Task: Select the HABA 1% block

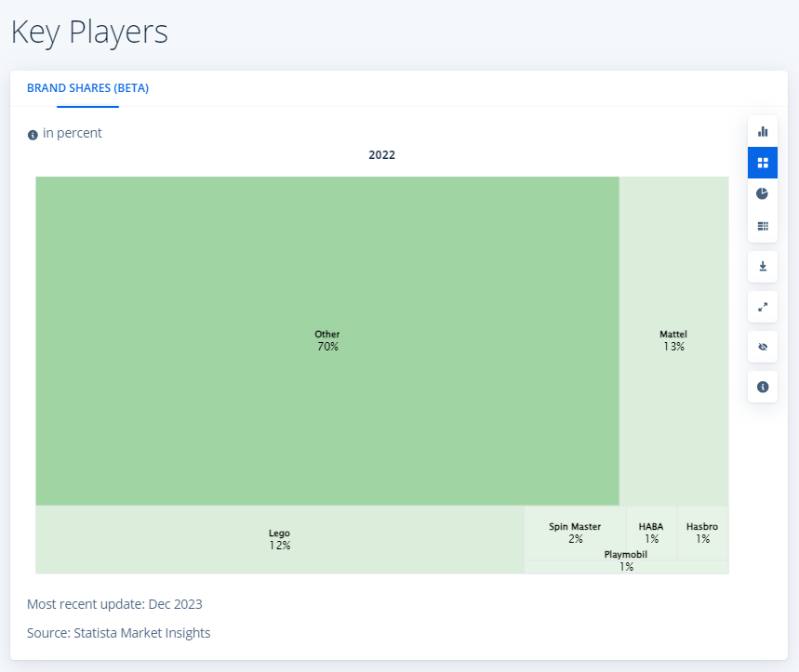Action: pyautogui.click(x=651, y=533)
